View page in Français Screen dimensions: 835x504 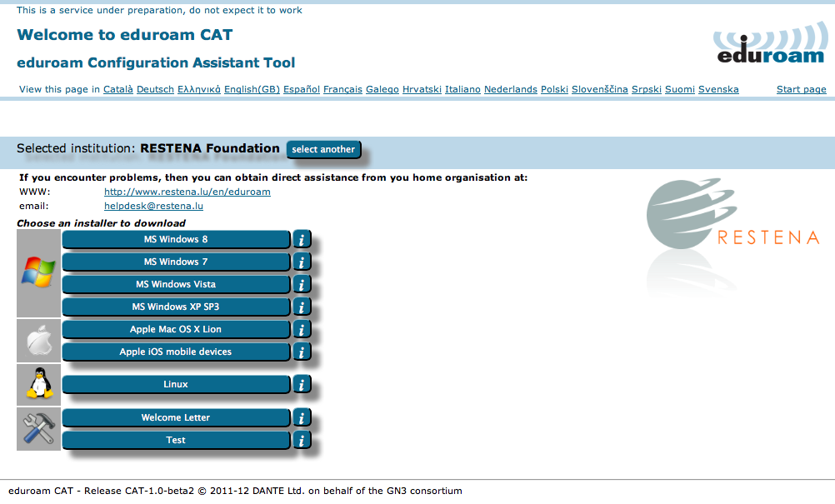pos(342,90)
